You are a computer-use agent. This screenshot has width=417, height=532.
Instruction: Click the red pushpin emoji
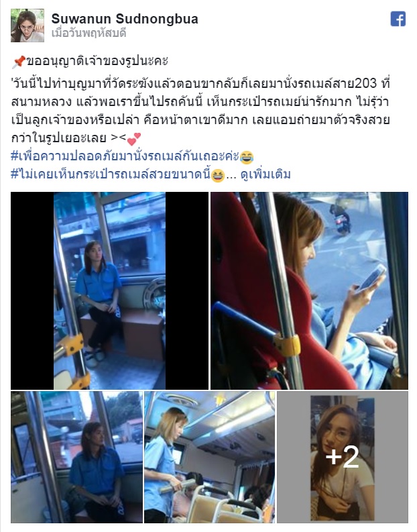click(x=18, y=62)
